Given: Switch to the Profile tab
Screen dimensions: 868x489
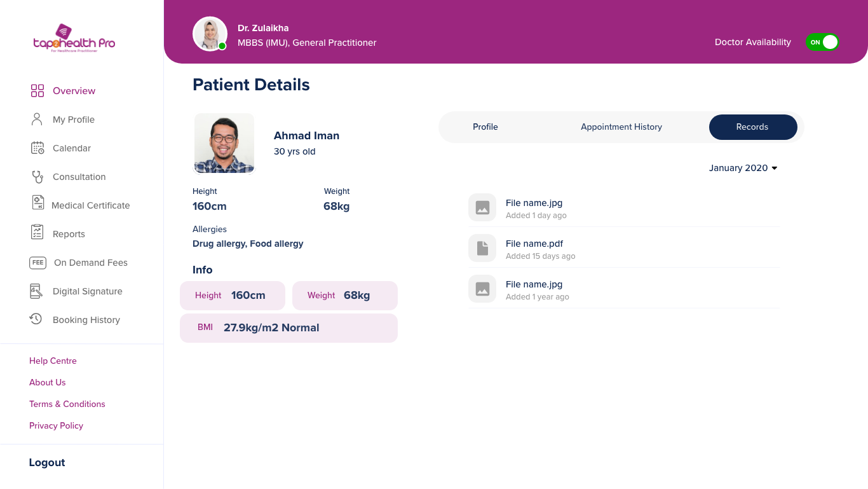Looking at the screenshot, I should (x=485, y=127).
